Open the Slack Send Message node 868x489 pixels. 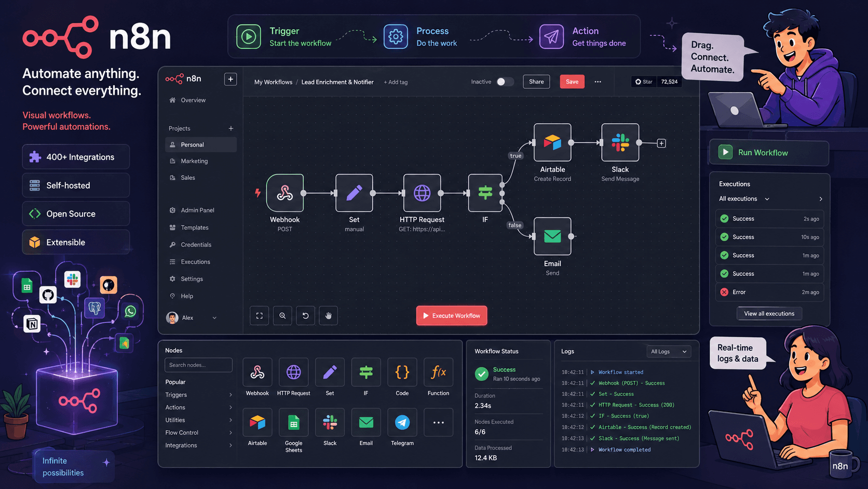tap(620, 142)
